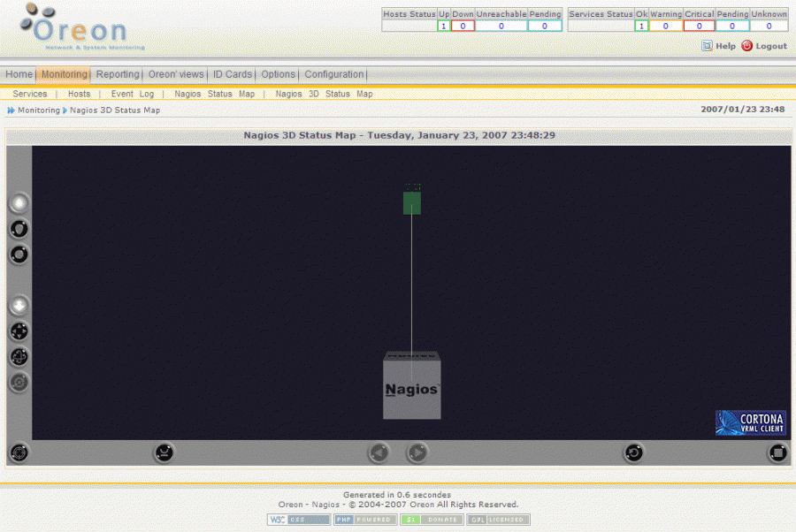Open the Event Log submenu link
The image size is (796, 532).
tap(132, 94)
